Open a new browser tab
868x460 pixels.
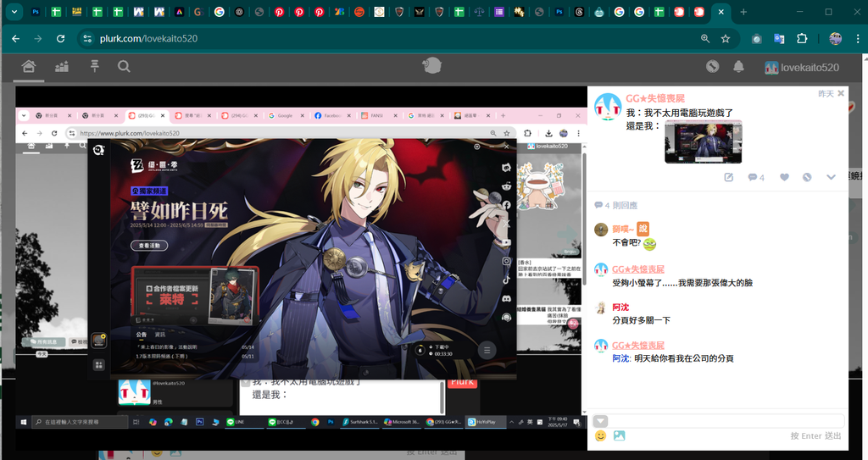(743, 12)
